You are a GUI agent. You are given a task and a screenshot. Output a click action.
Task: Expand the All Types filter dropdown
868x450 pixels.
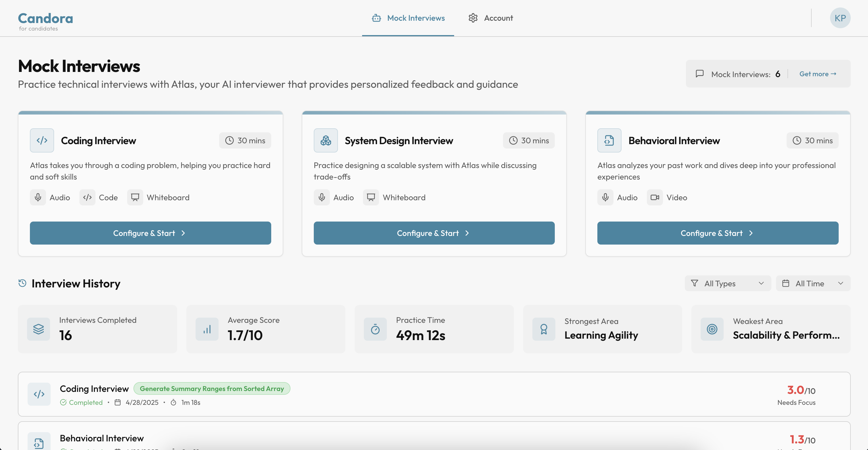[727, 283]
